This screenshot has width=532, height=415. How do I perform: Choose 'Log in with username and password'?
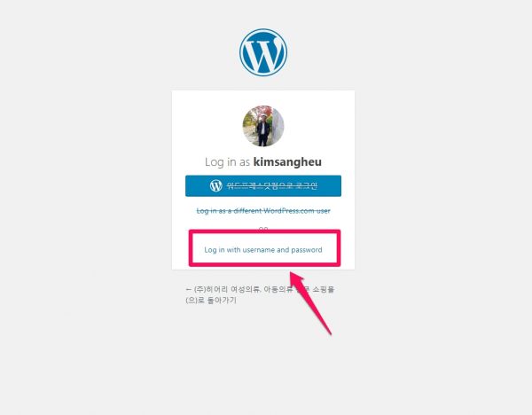click(263, 250)
